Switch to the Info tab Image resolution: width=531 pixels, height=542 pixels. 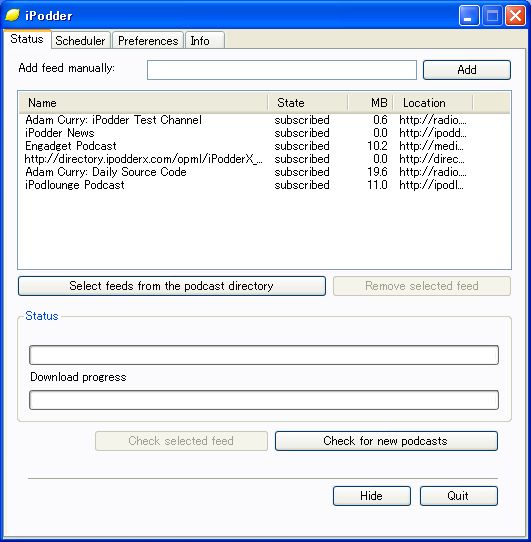click(205, 41)
